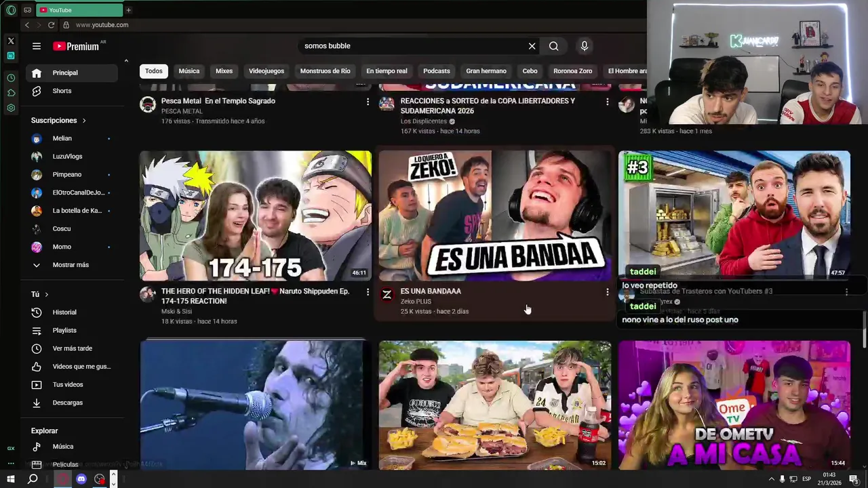This screenshot has width=868, height=488.
Task: Open Historial in the sidebar
Action: click(72, 312)
